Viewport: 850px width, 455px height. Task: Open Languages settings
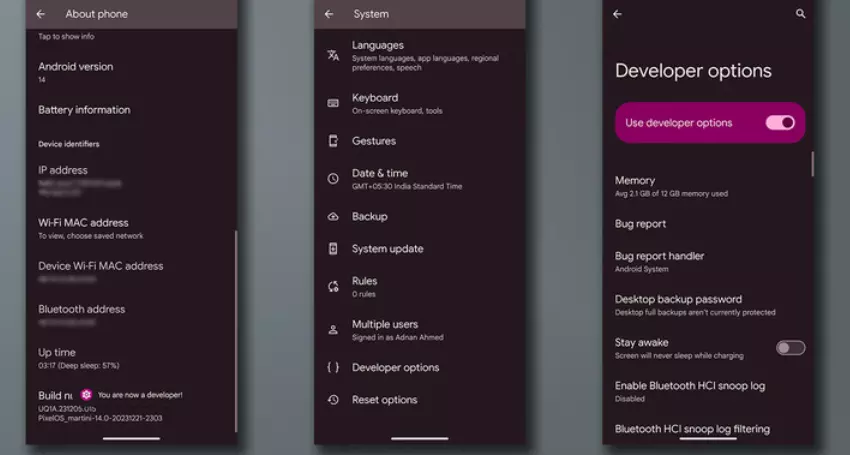coord(420,55)
